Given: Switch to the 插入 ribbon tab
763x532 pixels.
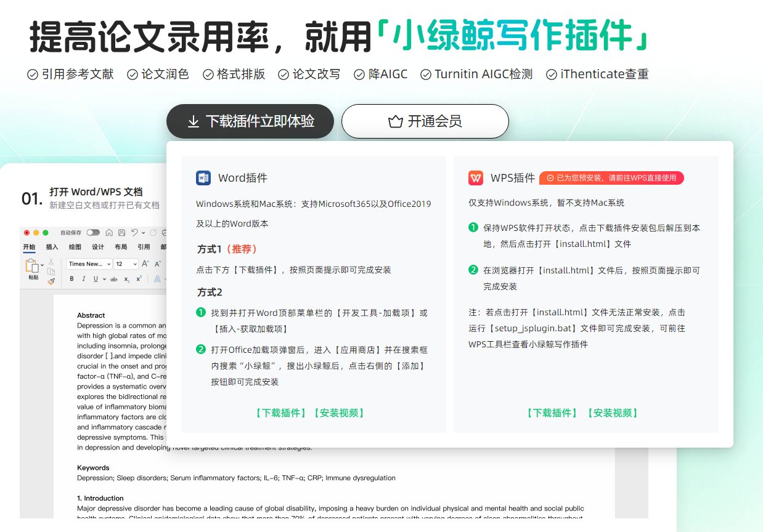Looking at the screenshot, I should (52, 247).
